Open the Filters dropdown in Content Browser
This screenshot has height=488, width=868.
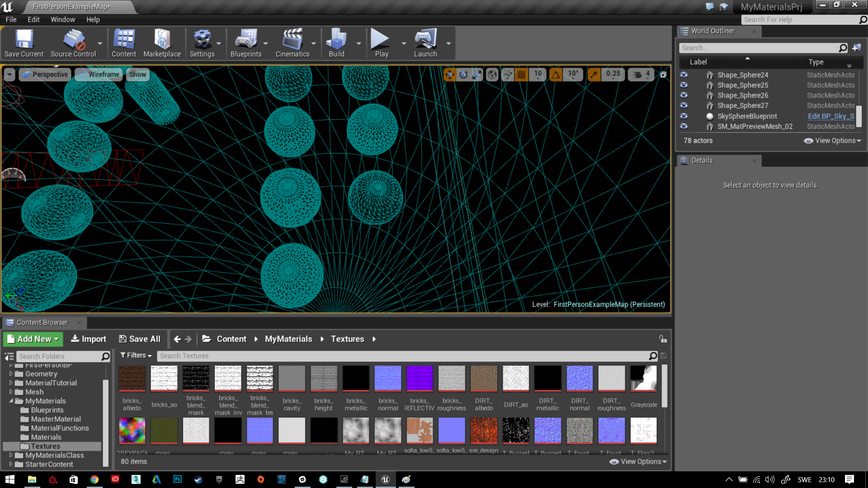tap(136, 356)
